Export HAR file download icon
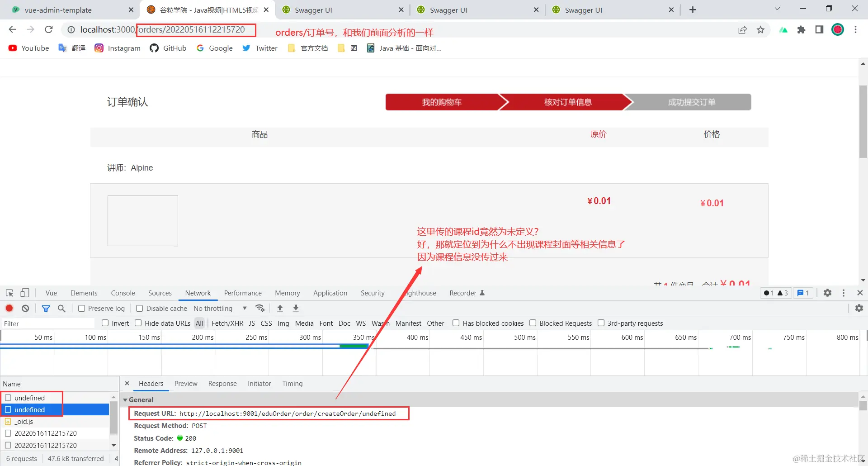 (296, 308)
